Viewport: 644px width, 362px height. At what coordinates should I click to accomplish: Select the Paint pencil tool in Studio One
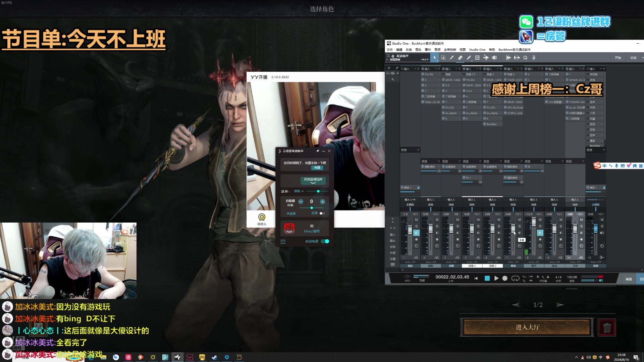[x=469, y=58]
